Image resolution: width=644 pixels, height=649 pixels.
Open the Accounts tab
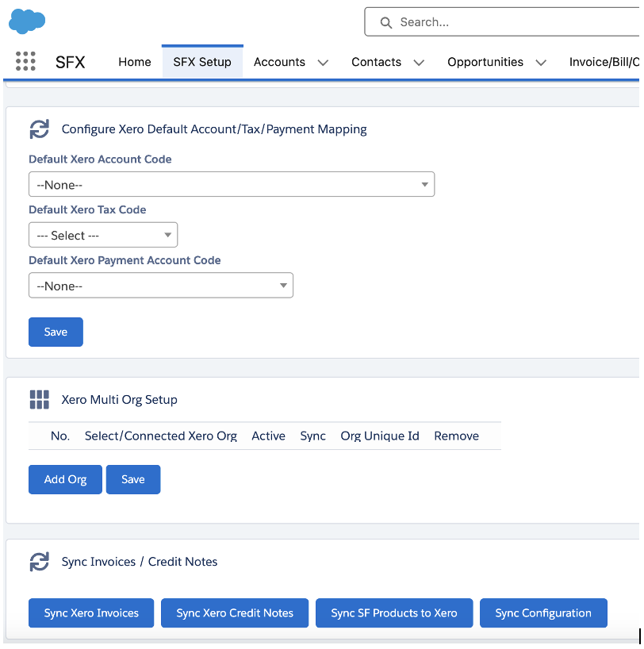(279, 62)
